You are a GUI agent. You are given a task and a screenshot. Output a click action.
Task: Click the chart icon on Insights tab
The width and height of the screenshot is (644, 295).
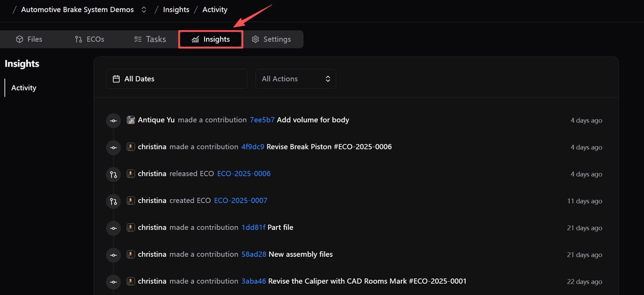pyautogui.click(x=195, y=40)
